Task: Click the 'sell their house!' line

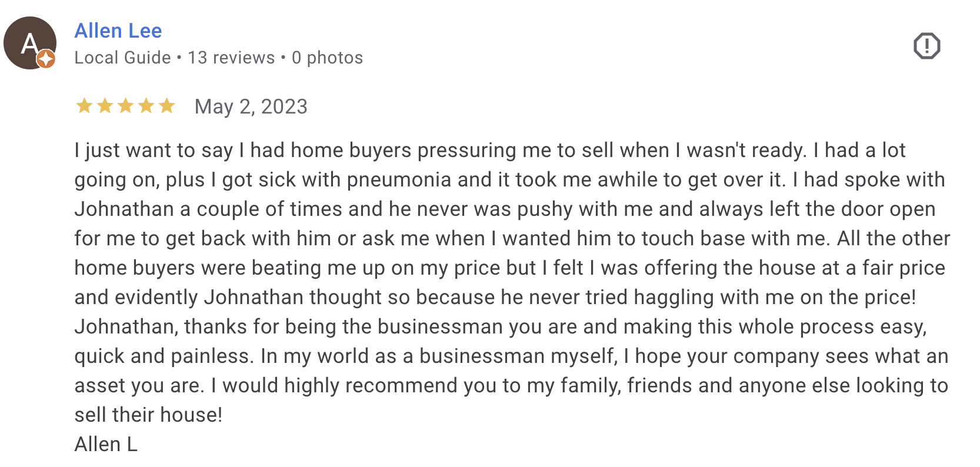Action: 148,415
